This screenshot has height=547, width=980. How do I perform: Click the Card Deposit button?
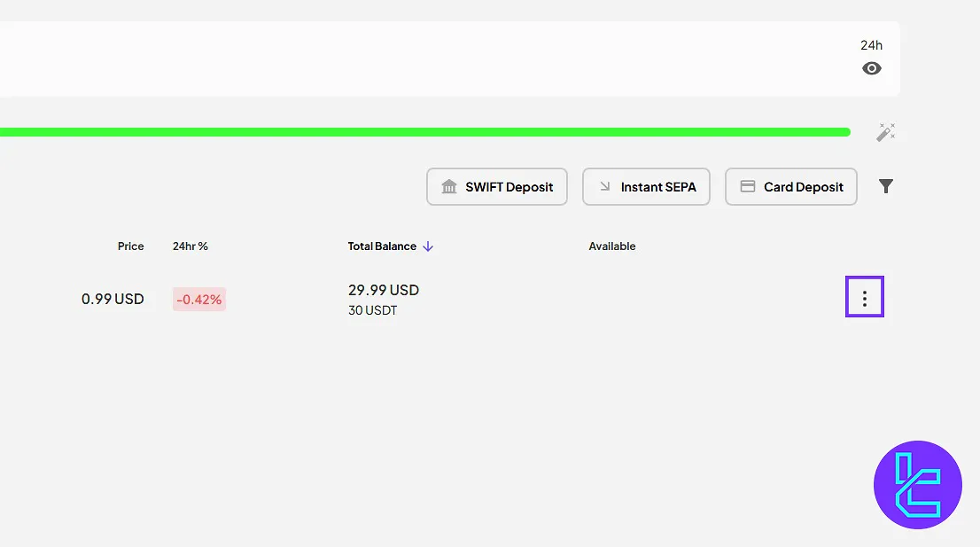click(x=790, y=186)
